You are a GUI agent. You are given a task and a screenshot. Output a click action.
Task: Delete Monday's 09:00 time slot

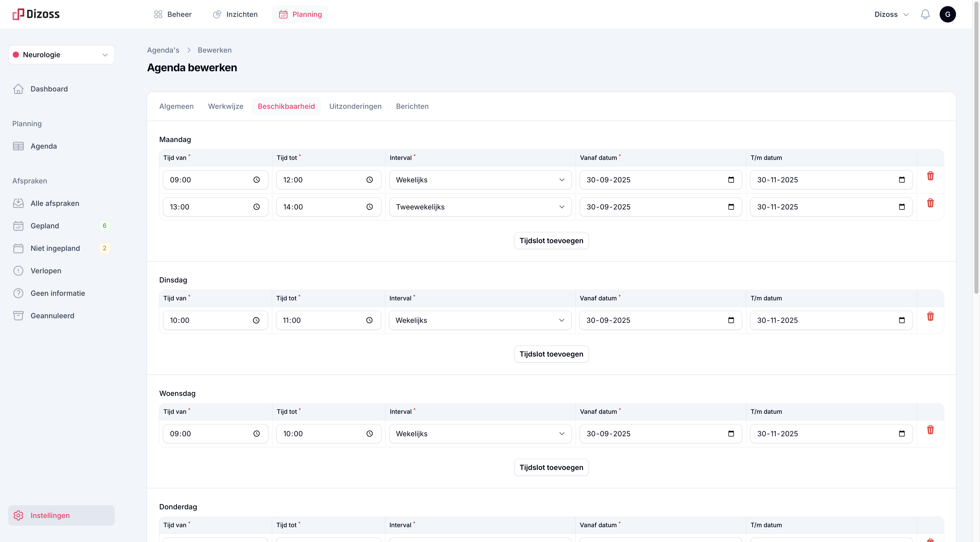pos(930,176)
